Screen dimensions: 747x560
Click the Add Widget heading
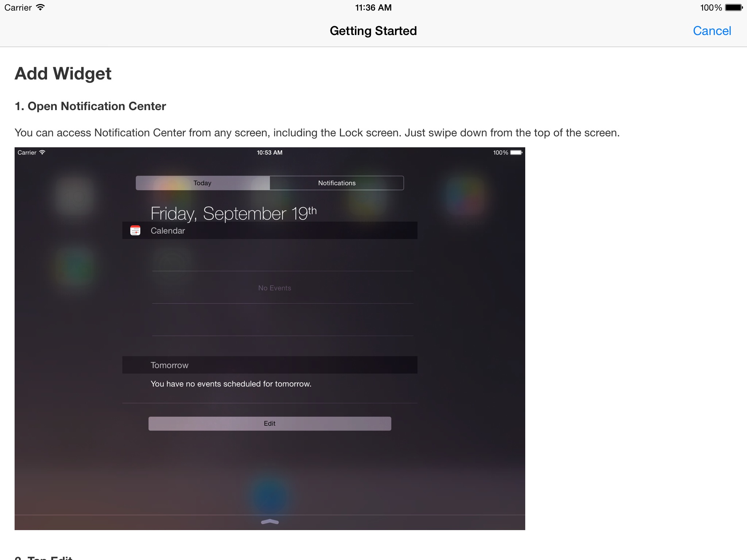click(63, 74)
